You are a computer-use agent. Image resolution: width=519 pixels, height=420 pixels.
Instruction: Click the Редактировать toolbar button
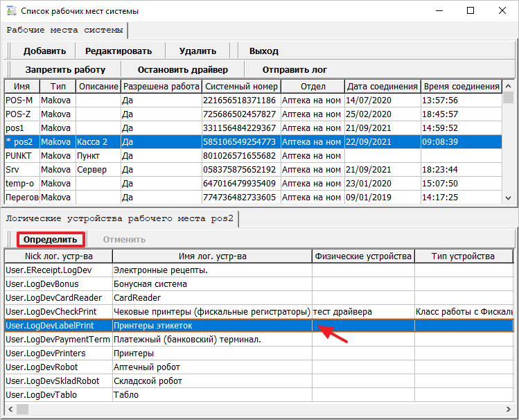pyautogui.click(x=118, y=51)
